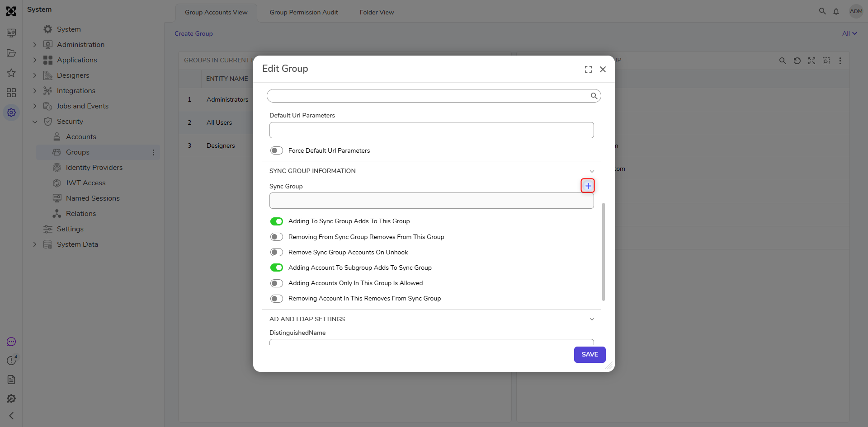Click the search icon in right panel toolbar
Screen dimensions: 868x427
(x=783, y=61)
